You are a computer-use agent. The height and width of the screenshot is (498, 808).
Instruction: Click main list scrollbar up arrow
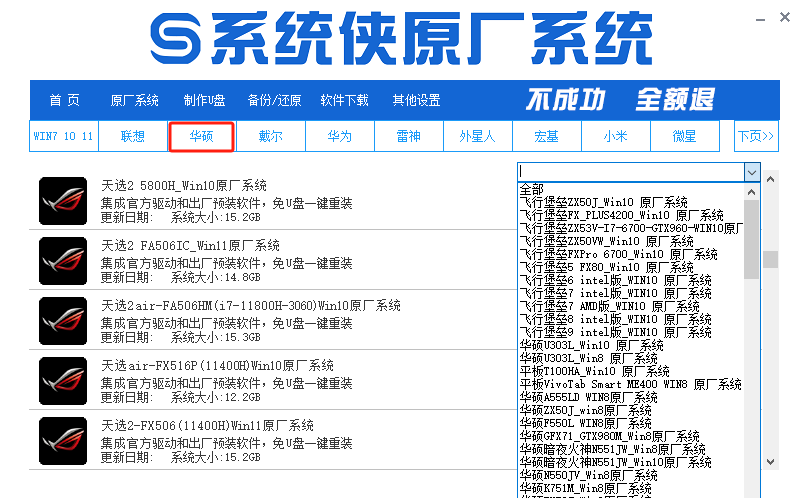coord(770,179)
